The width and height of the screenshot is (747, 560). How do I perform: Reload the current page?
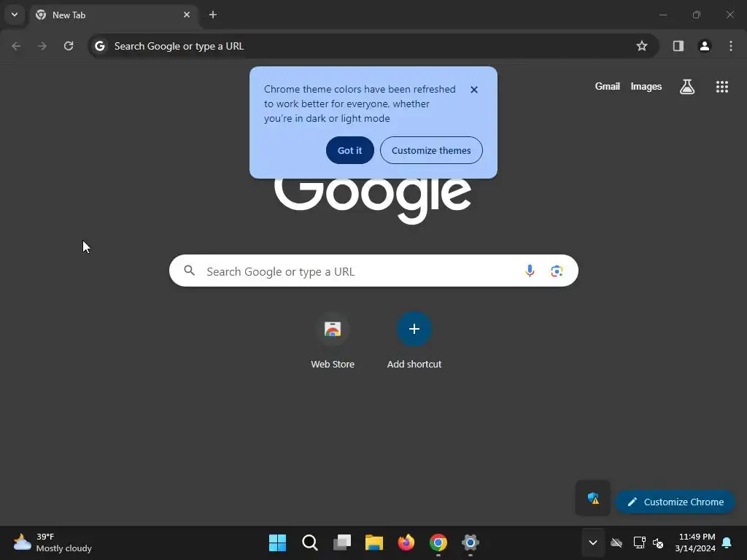(x=69, y=46)
